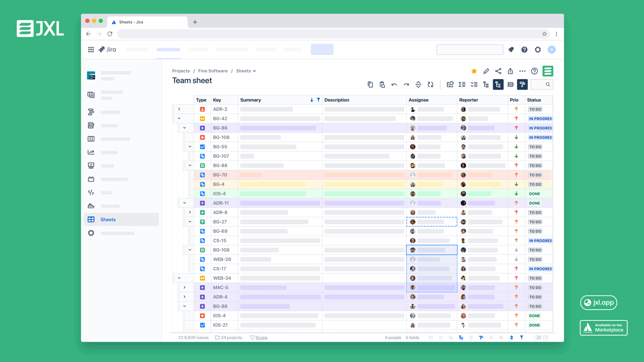Click the refresh sync icon in toolbar
644x362 pixels.
click(430, 85)
